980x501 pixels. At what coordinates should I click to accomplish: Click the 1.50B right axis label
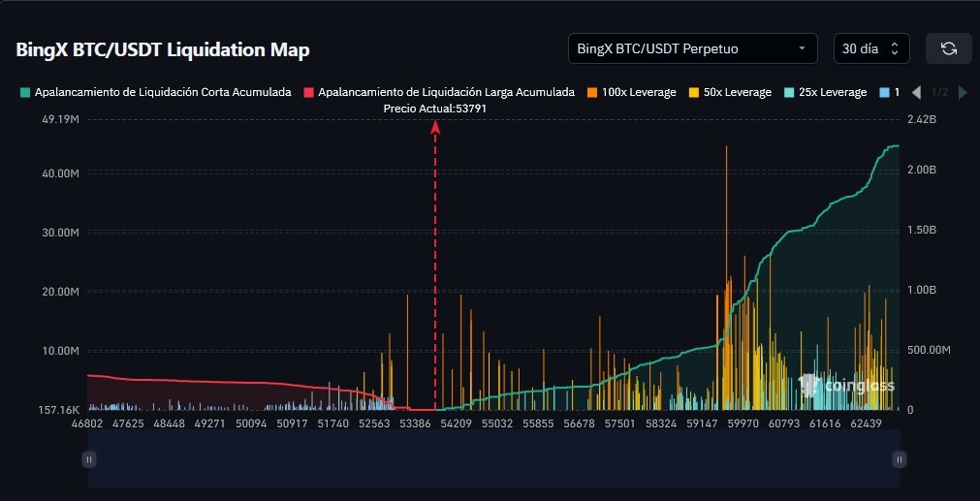coord(920,230)
